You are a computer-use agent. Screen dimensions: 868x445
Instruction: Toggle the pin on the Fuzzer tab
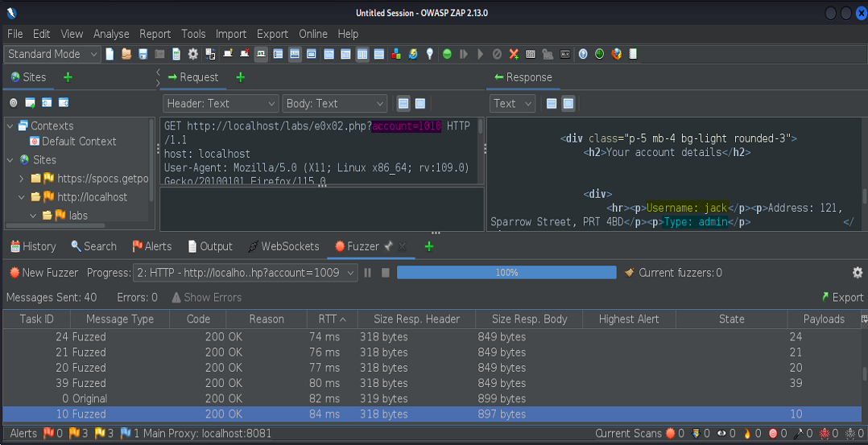pos(389,246)
